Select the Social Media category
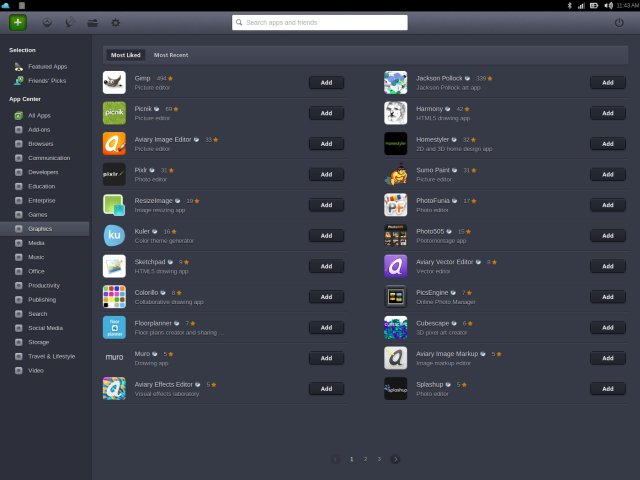Screen dimensions: 640x480 pos(45,328)
